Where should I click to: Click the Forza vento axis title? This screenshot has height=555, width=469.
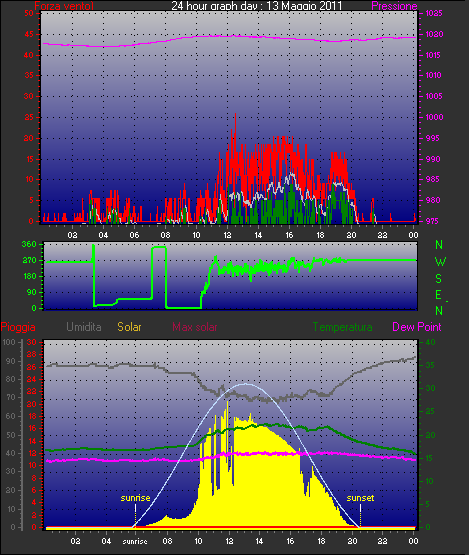click(x=64, y=6)
